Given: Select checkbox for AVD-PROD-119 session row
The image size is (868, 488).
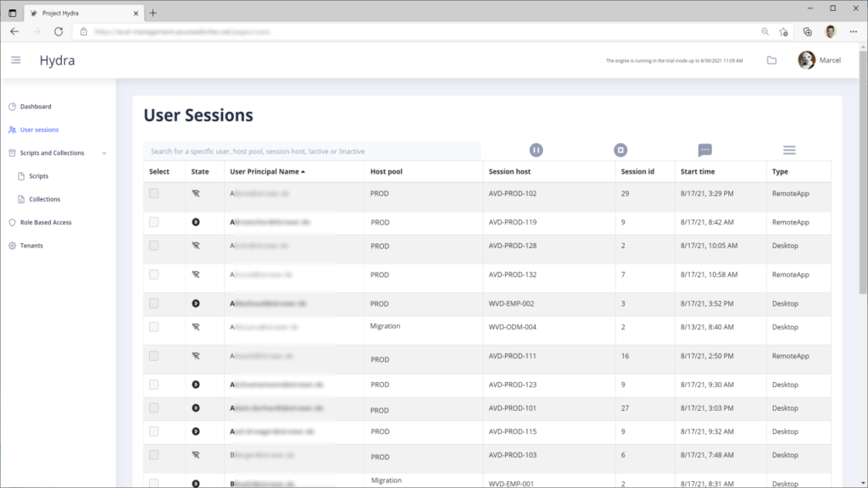Looking at the screenshot, I should pos(154,222).
